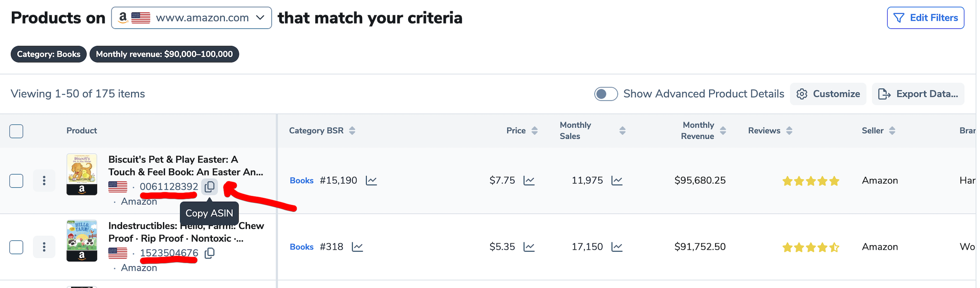Select the Biscuit's Pet & Play Easter row checkbox

pos(16,181)
